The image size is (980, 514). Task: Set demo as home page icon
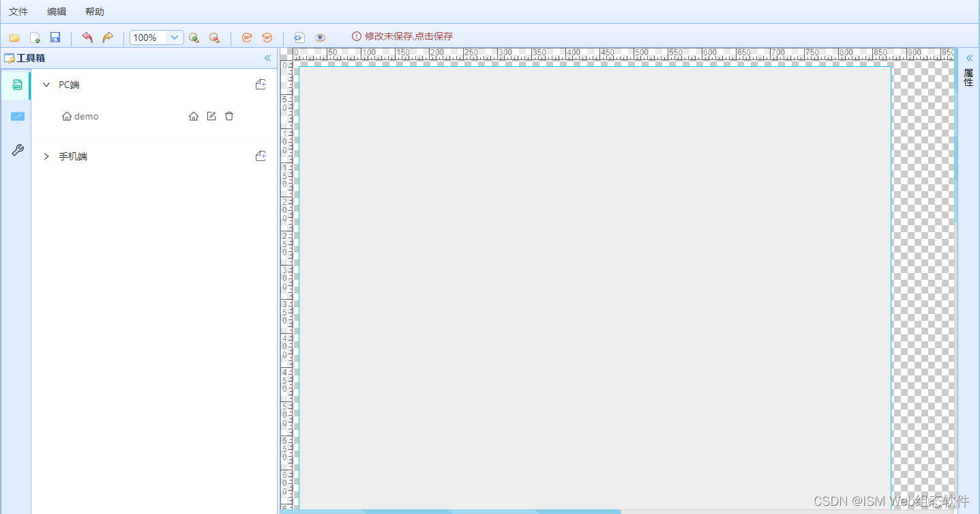194,117
